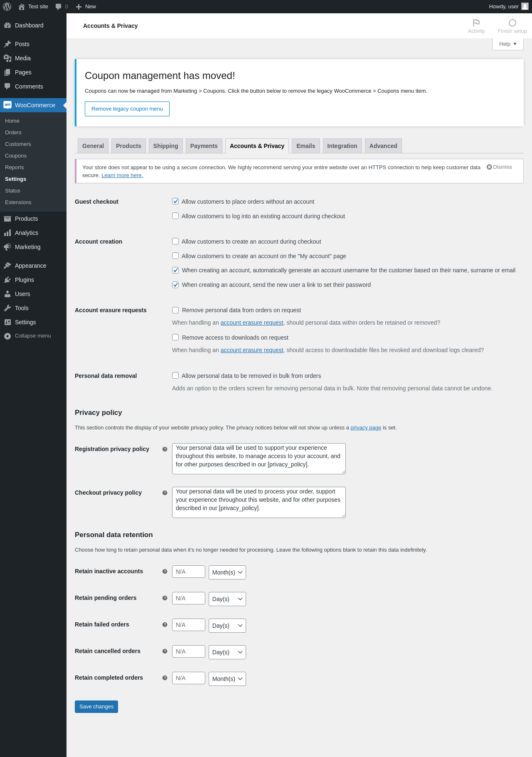Image resolution: width=532 pixels, height=757 pixels.
Task: Open Customers in WooCommerce submenu
Action: point(33,144)
